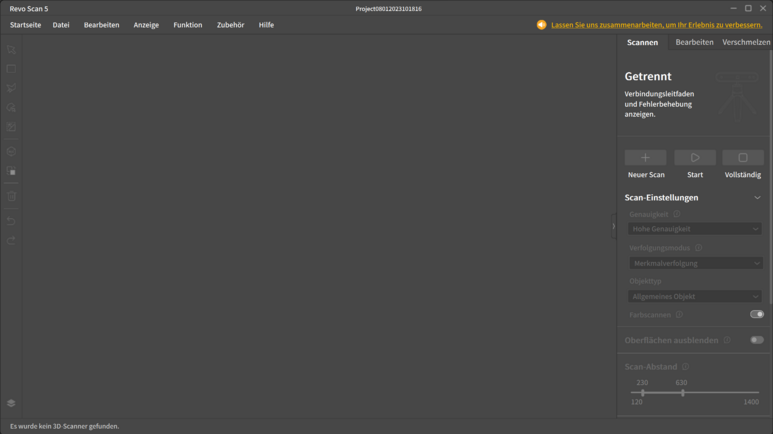Switch to the Scannen tab

[x=642, y=42]
